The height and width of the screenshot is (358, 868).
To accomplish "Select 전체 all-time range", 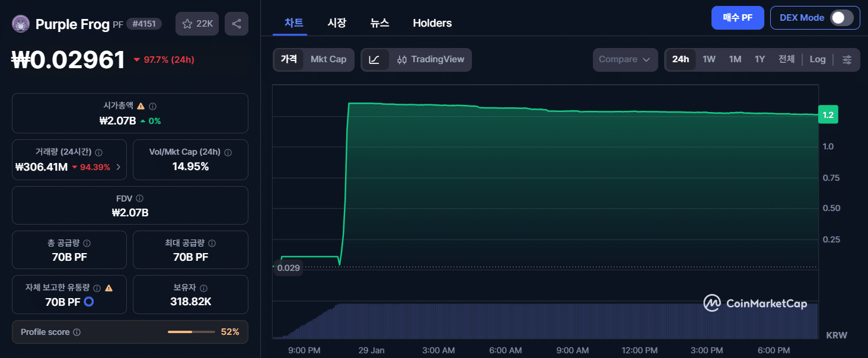I will 787,59.
